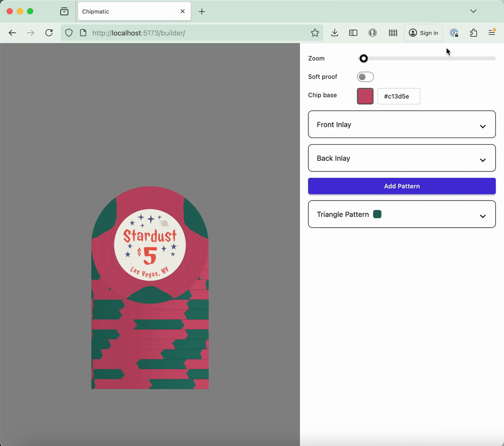Expand the Triangle Pattern section
The height and width of the screenshot is (446, 504).
402,214
